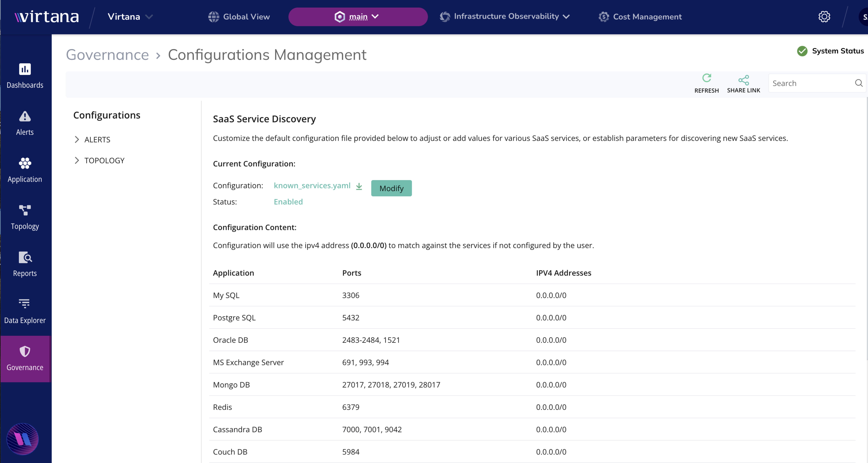Screen dimensions: 868x463
Task: Click the Share Link icon
Action: (744, 80)
